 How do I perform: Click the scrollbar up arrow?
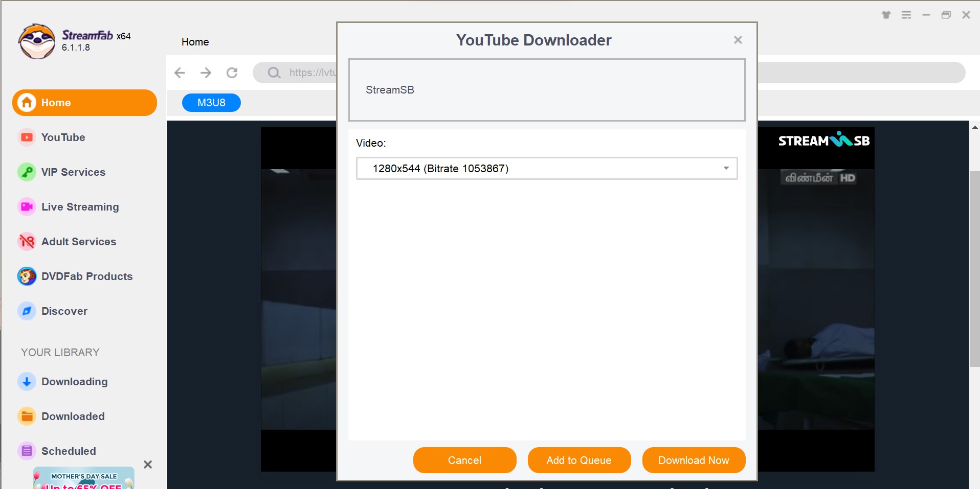(975, 127)
